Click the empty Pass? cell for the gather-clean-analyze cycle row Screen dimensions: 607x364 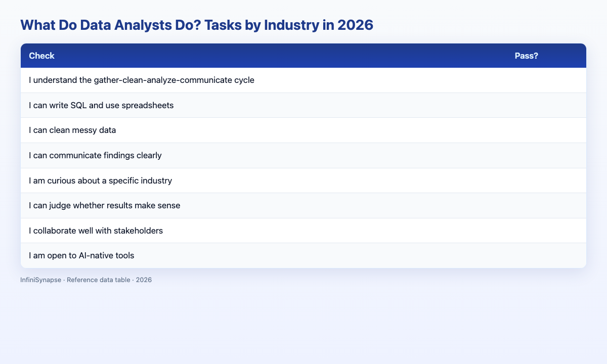coord(546,80)
